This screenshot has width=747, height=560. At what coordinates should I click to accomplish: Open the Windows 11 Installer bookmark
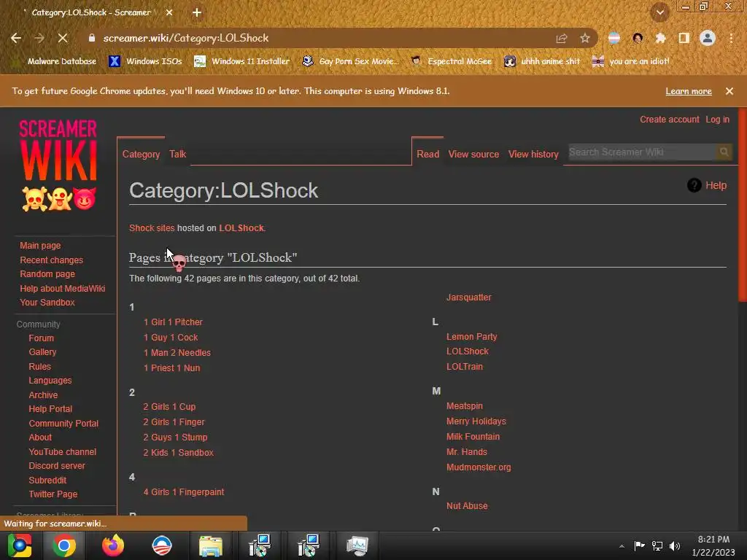click(242, 61)
